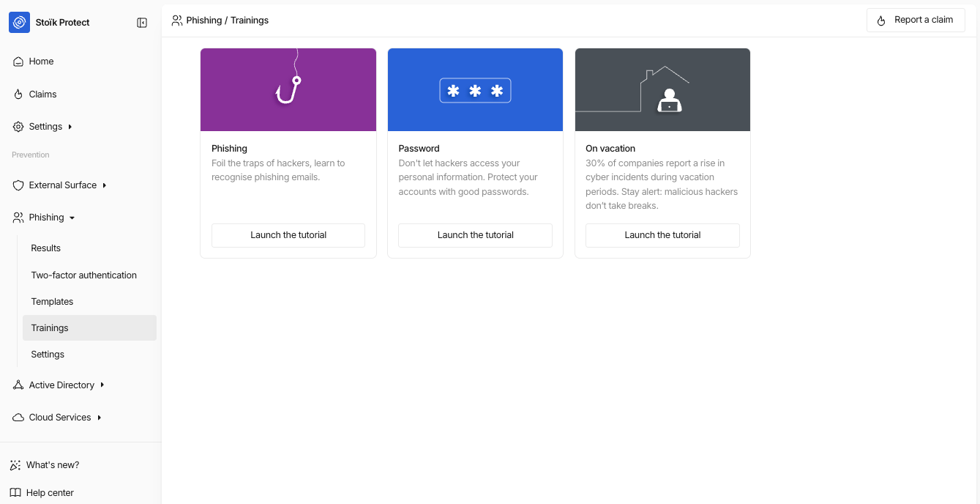This screenshot has height=504, width=980.
Task: Click the On vacation card banner image
Action: 662,90
